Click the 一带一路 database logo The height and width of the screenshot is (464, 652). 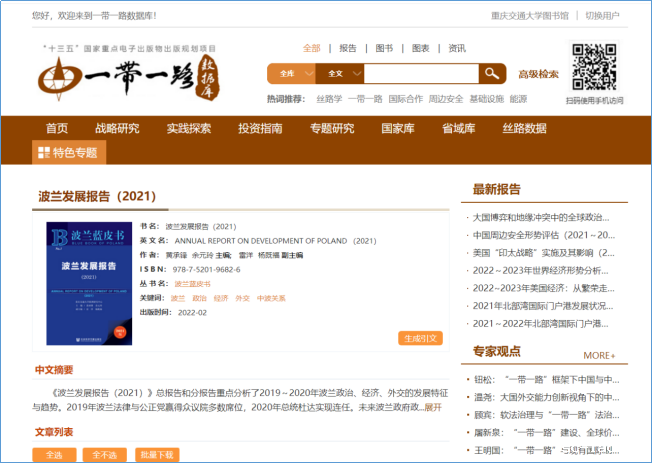click(127, 77)
